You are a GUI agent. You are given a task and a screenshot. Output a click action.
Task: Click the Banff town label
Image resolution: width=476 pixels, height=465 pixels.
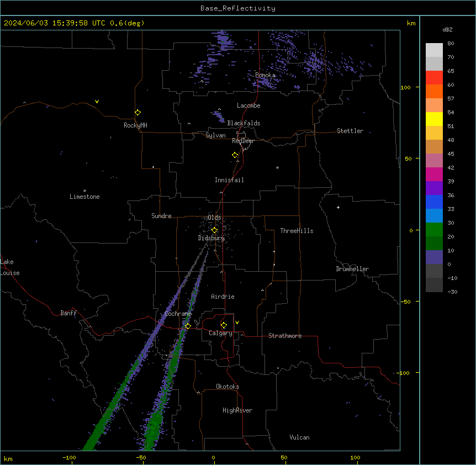[68, 313]
